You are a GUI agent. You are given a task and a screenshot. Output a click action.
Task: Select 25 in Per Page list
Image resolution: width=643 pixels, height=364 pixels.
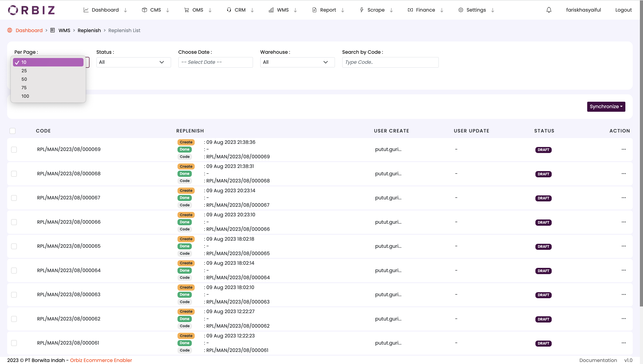pos(48,71)
